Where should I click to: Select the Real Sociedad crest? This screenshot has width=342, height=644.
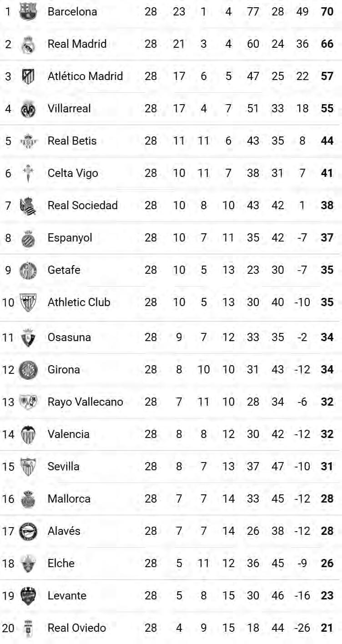tap(28, 206)
